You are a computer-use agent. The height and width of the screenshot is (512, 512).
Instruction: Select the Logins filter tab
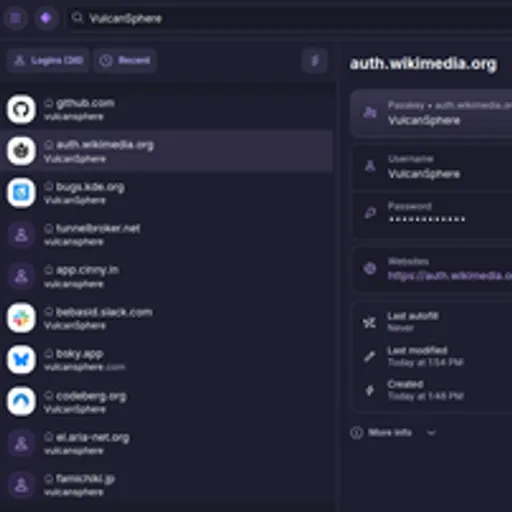[x=48, y=61]
